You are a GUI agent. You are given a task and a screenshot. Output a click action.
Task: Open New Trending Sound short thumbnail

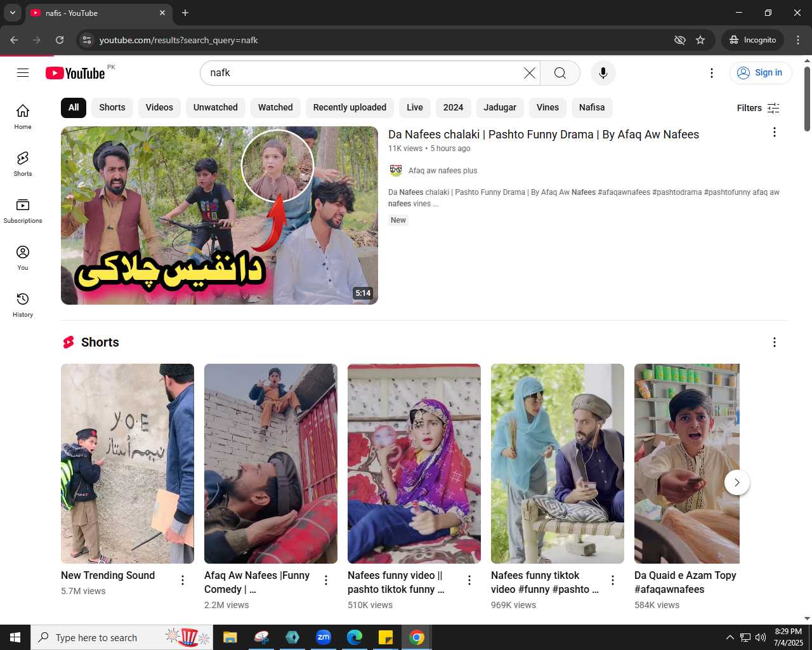click(128, 463)
